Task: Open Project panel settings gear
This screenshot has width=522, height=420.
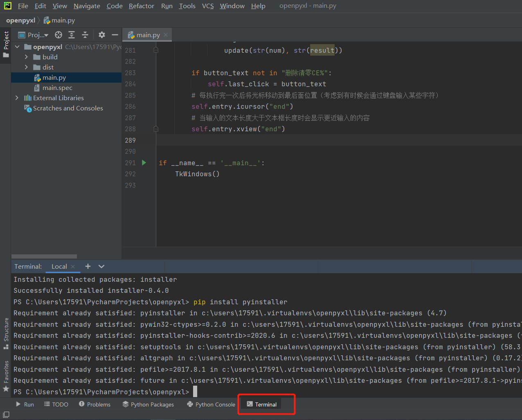Action: (x=102, y=35)
